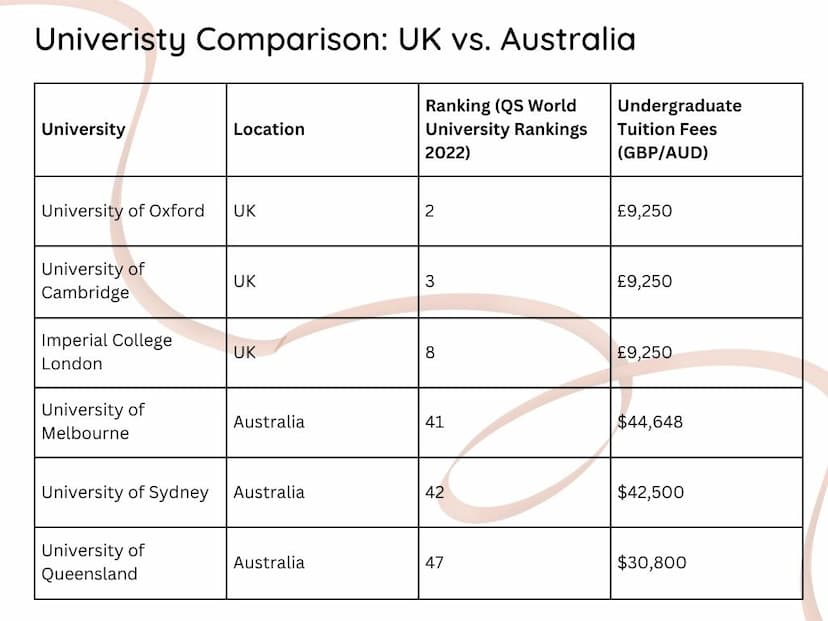Click the Undergraduate Tuition Fees header cell
The height and width of the screenshot is (621, 828).
point(707,130)
